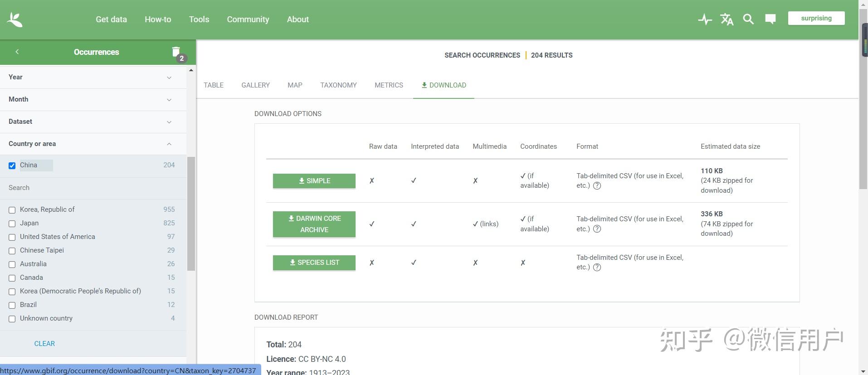Switch to the TAXONOMY tab
Image resolution: width=868 pixels, height=375 pixels.
click(x=338, y=85)
